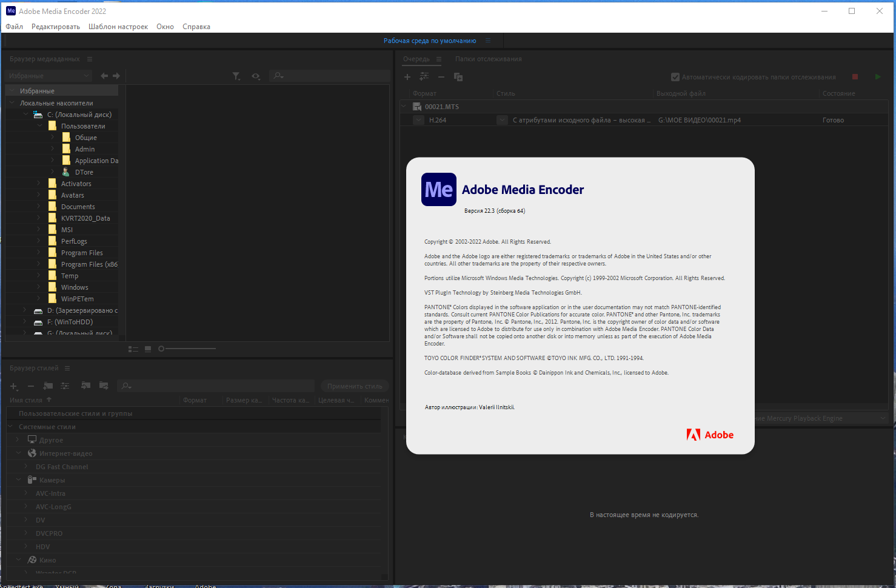896x588 pixels.
Task: Switch Media Browser to thumbnail view
Action: [x=148, y=349]
